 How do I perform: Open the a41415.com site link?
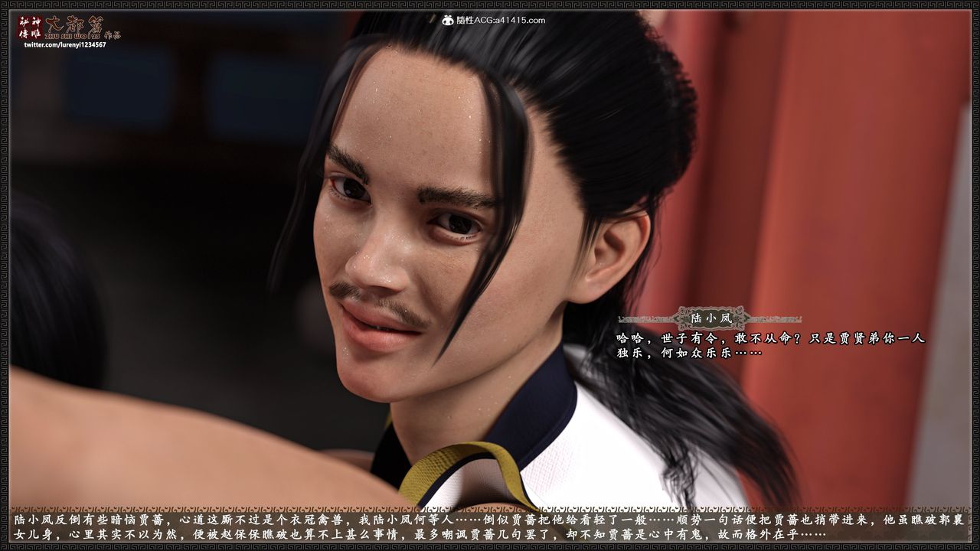pyautogui.click(x=519, y=20)
